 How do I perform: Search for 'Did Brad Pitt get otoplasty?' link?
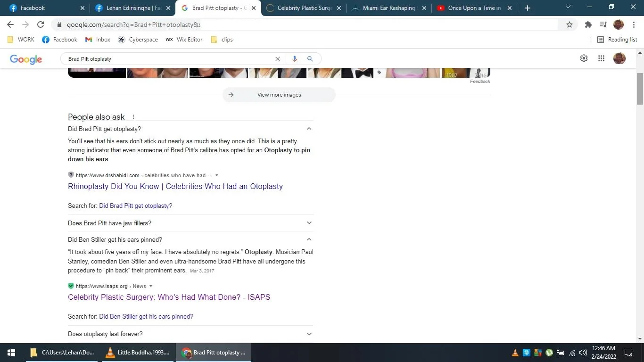[x=136, y=206]
